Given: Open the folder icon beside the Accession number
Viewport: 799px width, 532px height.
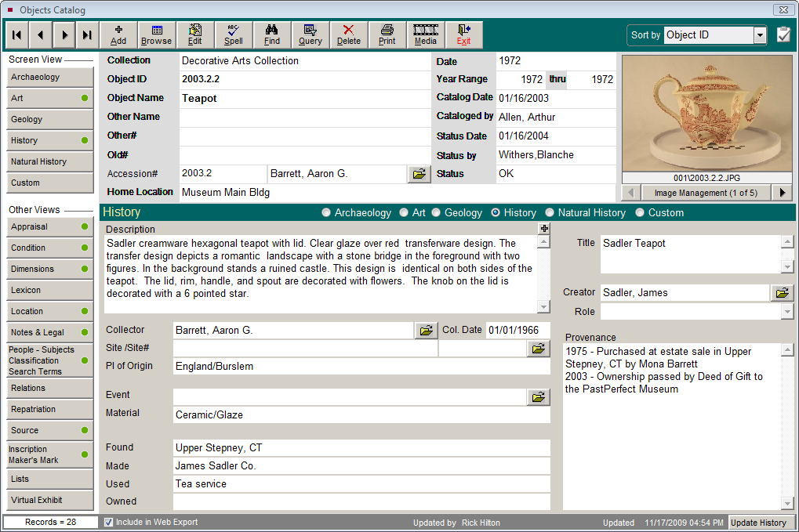Looking at the screenshot, I should click(419, 174).
